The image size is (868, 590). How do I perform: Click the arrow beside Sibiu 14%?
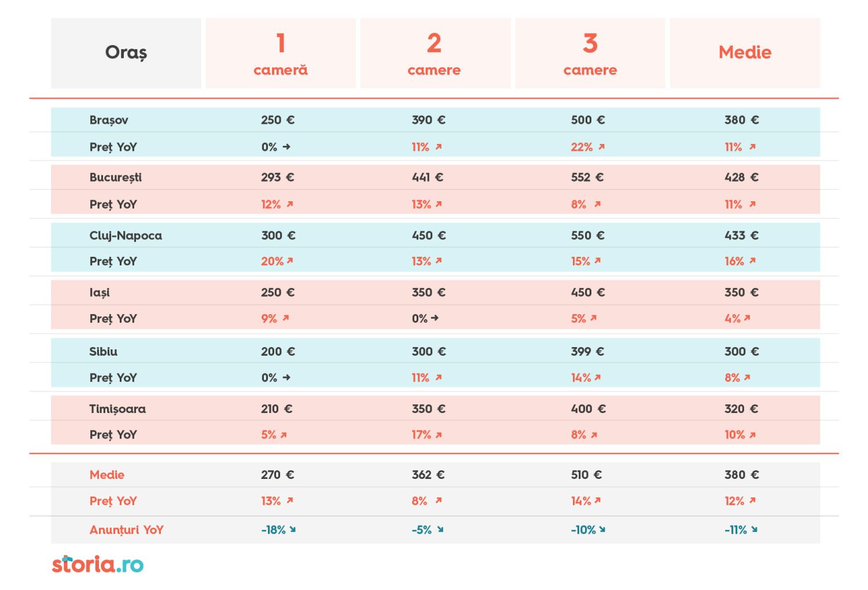[x=598, y=377]
